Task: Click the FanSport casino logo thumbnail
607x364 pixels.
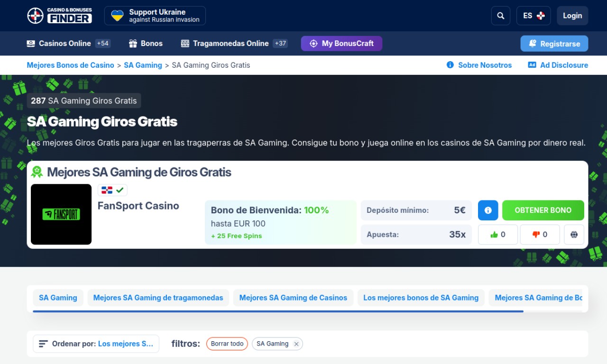Action: [x=61, y=214]
